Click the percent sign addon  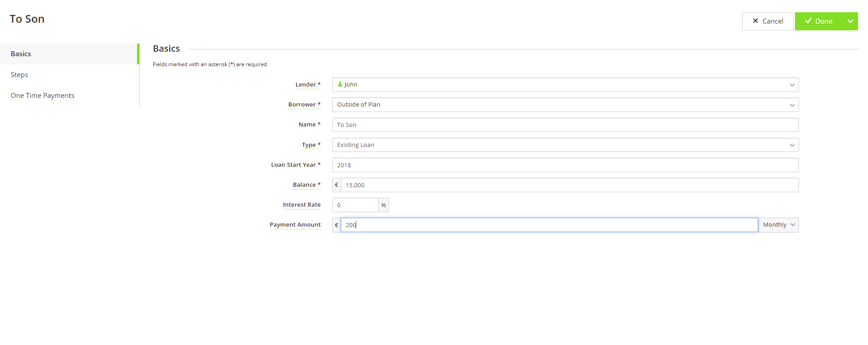[384, 205]
